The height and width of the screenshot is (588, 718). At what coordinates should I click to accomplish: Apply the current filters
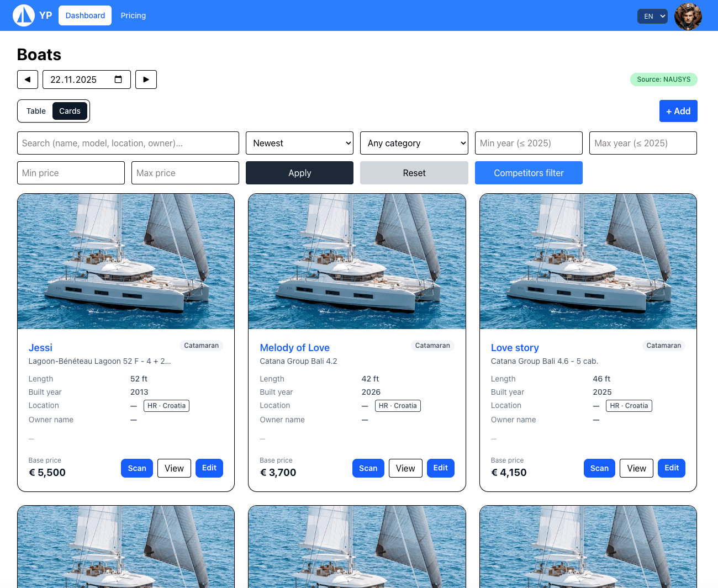pos(299,173)
